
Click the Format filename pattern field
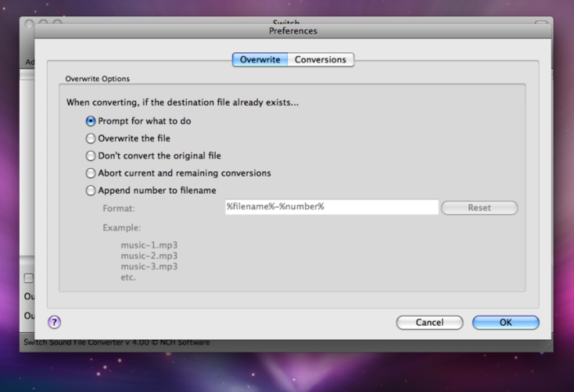tap(331, 207)
